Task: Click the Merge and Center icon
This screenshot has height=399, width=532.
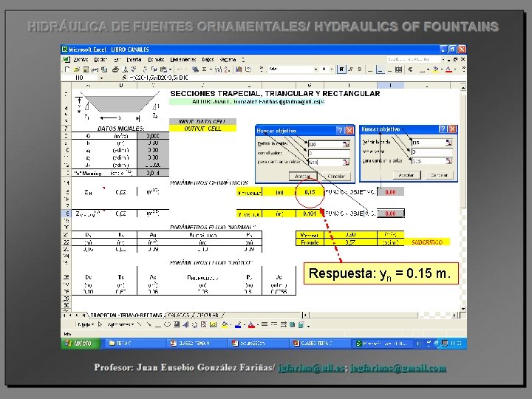Action: (x=399, y=69)
